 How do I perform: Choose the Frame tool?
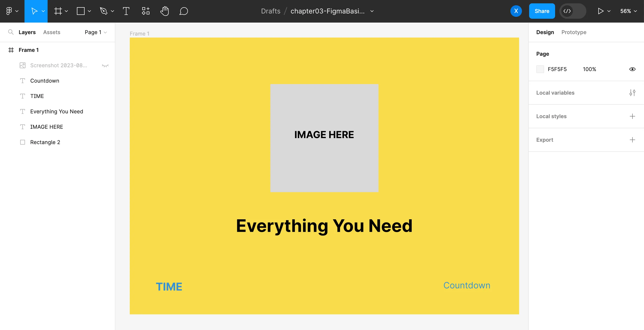pyautogui.click(x=58, y=11)
